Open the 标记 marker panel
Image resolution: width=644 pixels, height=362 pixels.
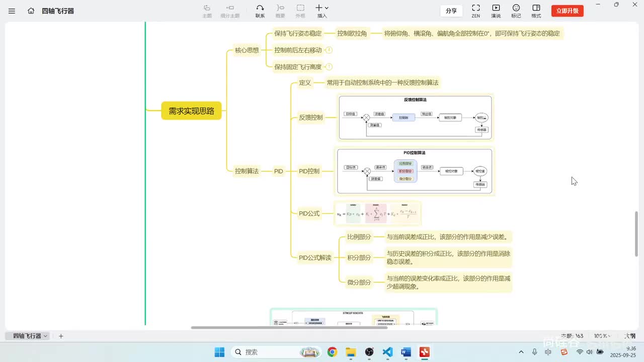click(516, 11)
